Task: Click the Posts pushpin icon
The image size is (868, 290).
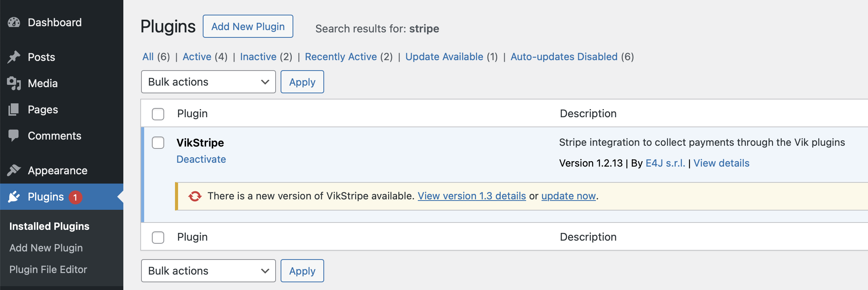Action: (x=14, y=57)
